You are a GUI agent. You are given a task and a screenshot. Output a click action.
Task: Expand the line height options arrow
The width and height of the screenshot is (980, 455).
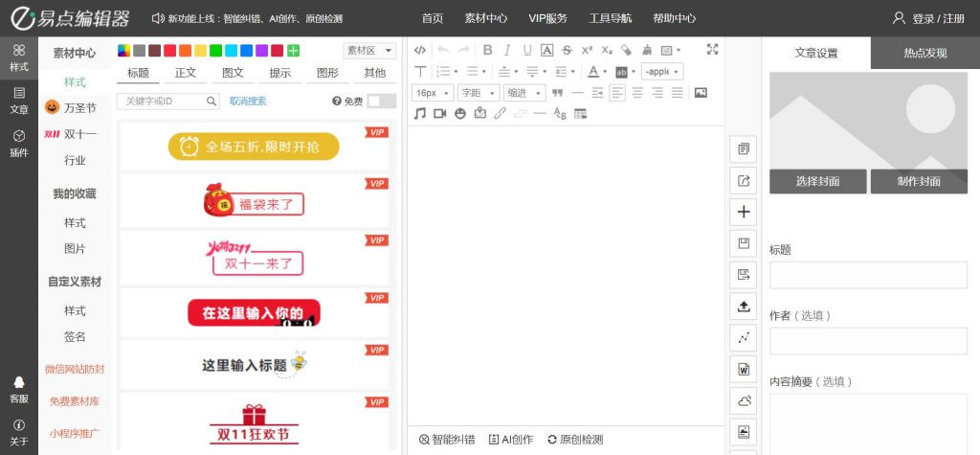572,72
